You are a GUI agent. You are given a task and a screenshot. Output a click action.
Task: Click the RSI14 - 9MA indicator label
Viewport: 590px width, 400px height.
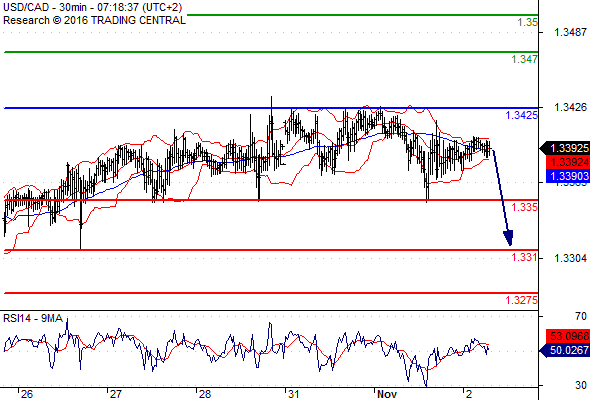(x=33, y=318)
